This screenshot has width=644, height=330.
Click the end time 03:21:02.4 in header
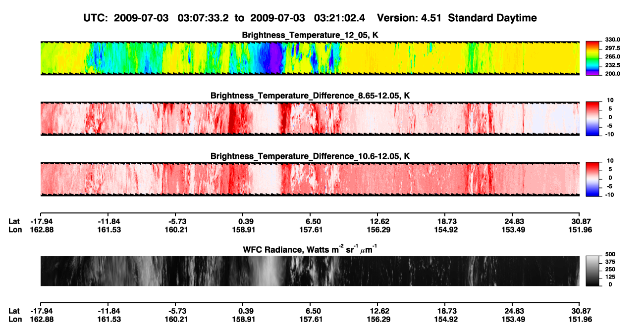[x=339, y=18]
